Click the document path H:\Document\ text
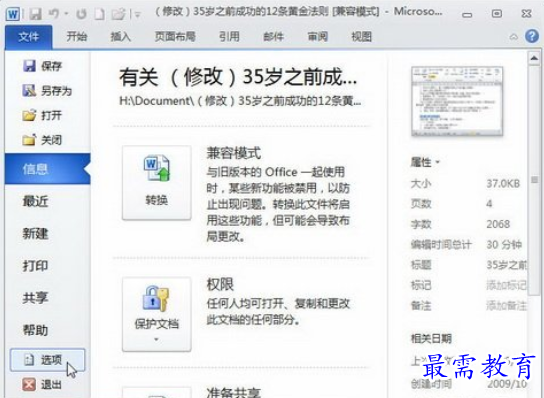The image size is (544, 398). [x=240, y=101]
